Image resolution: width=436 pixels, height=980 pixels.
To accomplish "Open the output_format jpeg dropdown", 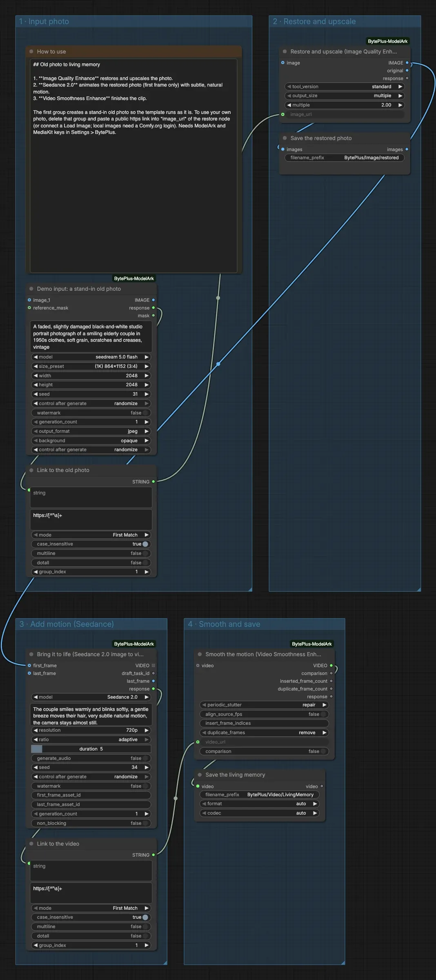I will pyautogui.click(x=91, y=431).
